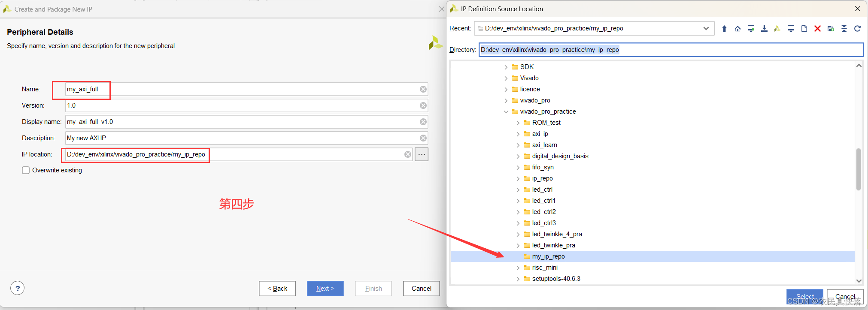Click the refresh directory icon
Viewport: 868px width, 310px height.
[857, 29]
